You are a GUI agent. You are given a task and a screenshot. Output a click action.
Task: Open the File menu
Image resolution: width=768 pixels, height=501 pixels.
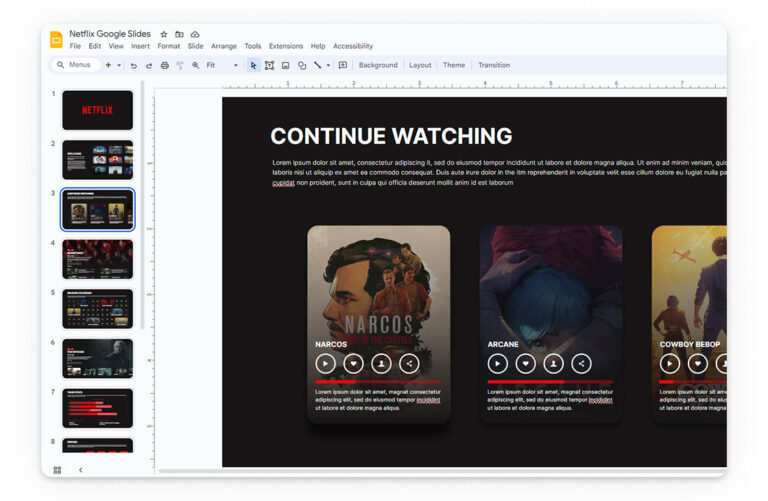click(x=75, y=46)
